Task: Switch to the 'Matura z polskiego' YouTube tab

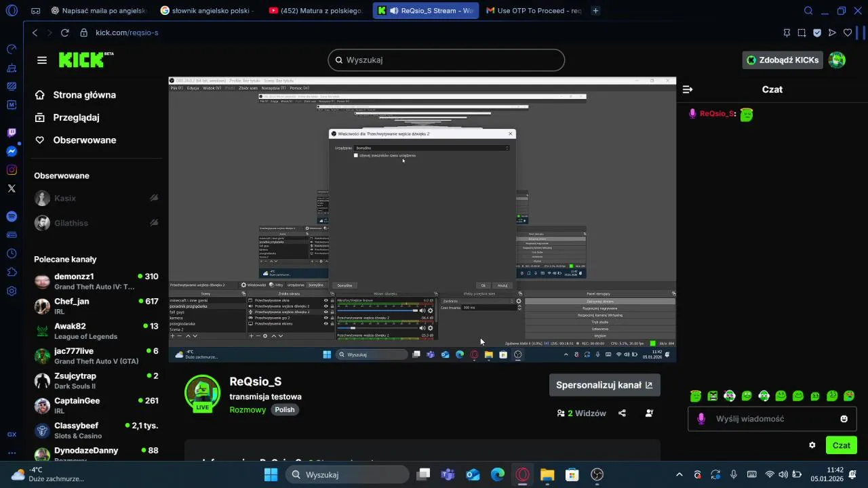Action: tap(317, 11)
